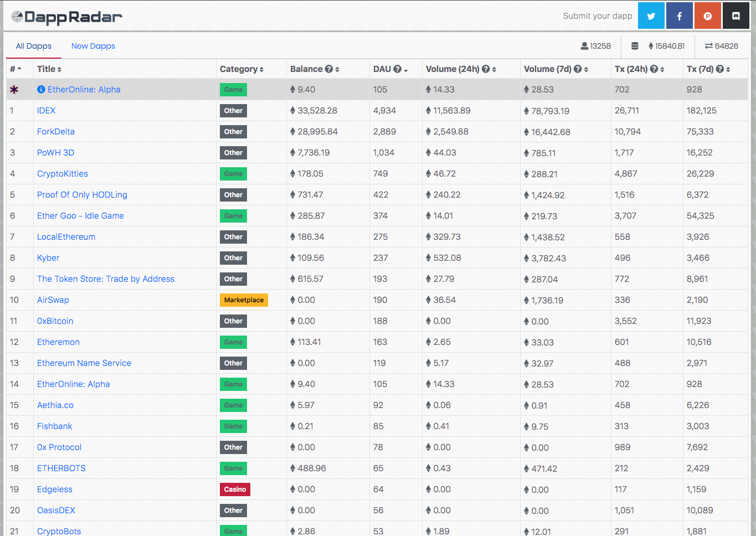
Task: Click the featured star asterisk icon
Action: [x=14, y=89]
